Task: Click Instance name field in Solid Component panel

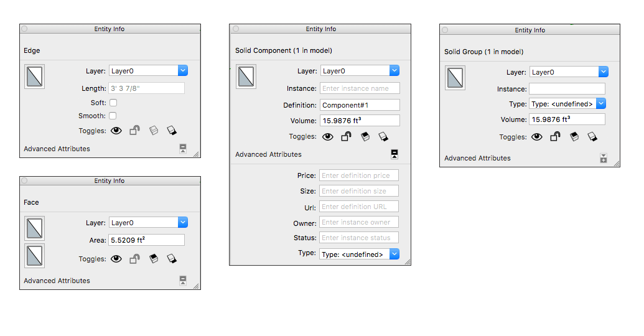Action: (x=360, y=88)
